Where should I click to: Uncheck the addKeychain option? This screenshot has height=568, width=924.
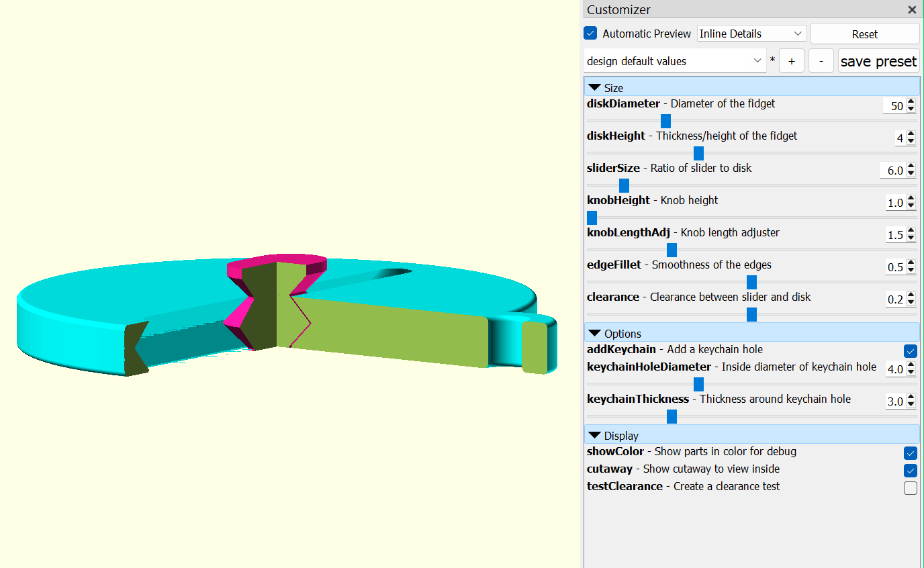click(x=911, y=351)
